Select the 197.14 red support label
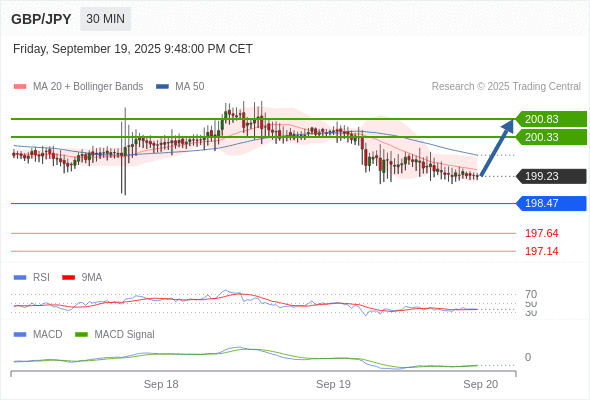590x400 pixels. coord(542,251)
